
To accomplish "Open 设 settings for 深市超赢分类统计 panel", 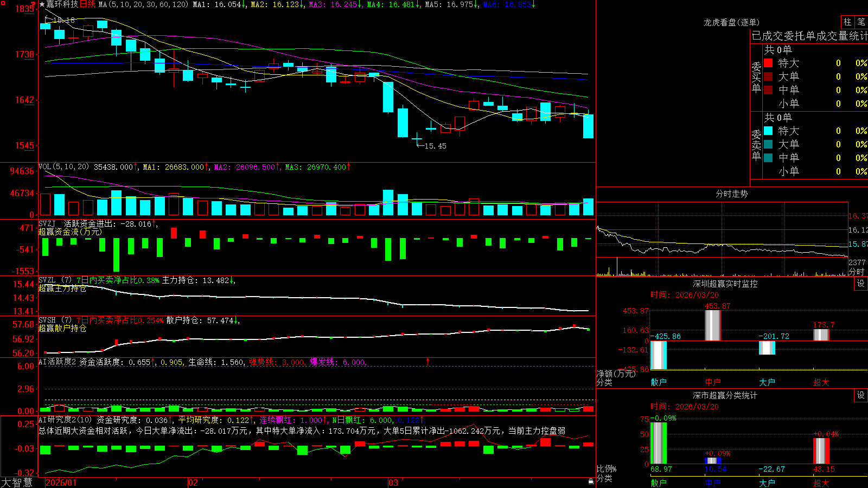I will 861,396.
